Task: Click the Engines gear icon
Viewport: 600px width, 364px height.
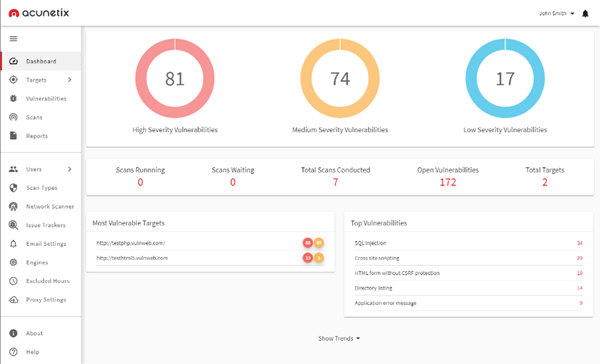Action: coord(13,263)
